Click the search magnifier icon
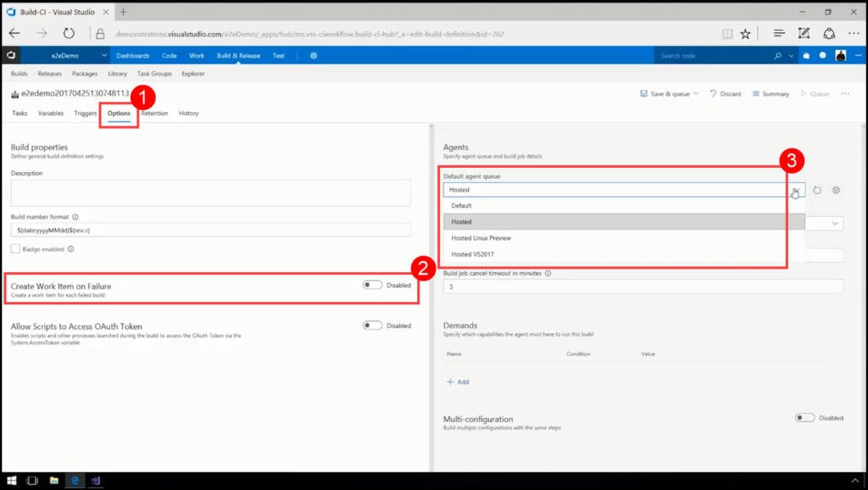This screenshot has height=490, width=868. click(778, 56)
